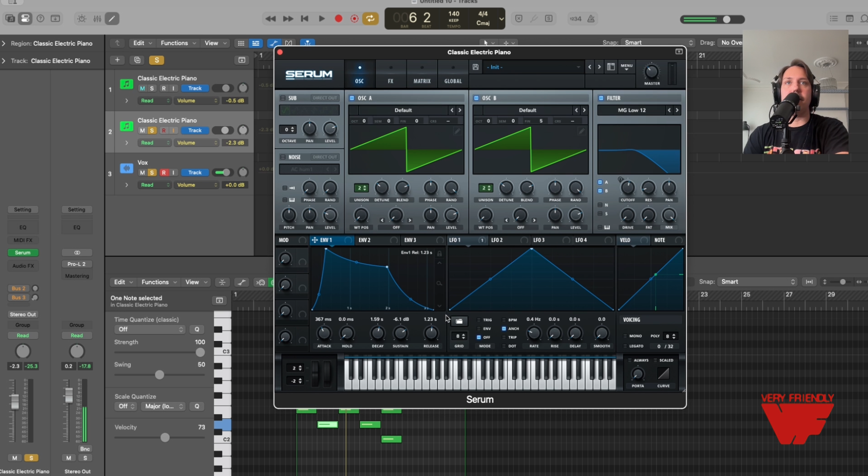Click the OSC A wavetable edit pencil icon

pyautogui.click(x=457, y=131)
